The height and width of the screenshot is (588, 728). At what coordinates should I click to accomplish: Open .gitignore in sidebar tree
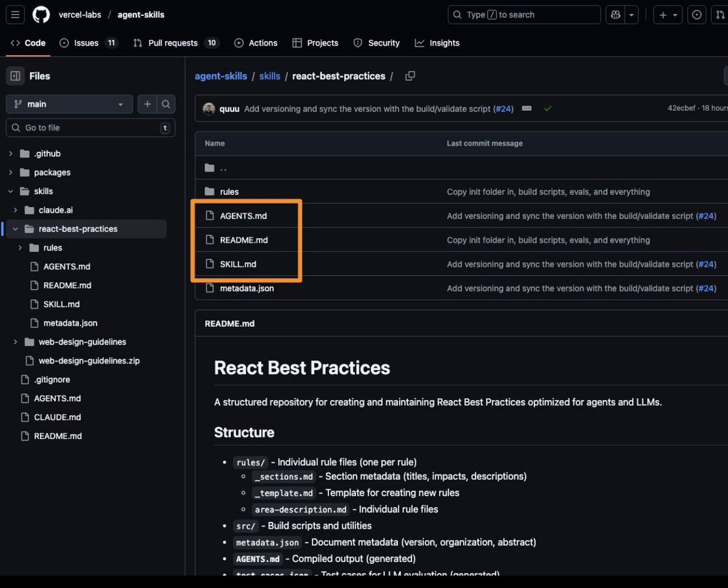52,379
